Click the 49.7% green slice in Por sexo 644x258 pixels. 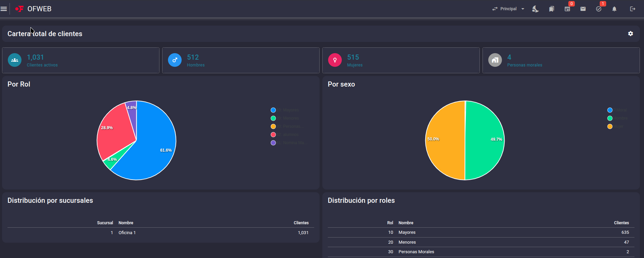pyautogui.click(x=485, y=140)
